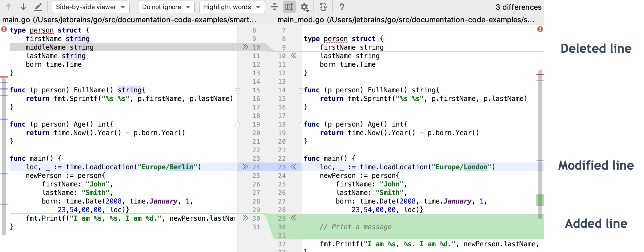Screen dimensions: 644x252
Task: Click the red error indicator in left editor
Action: (4, 29)
